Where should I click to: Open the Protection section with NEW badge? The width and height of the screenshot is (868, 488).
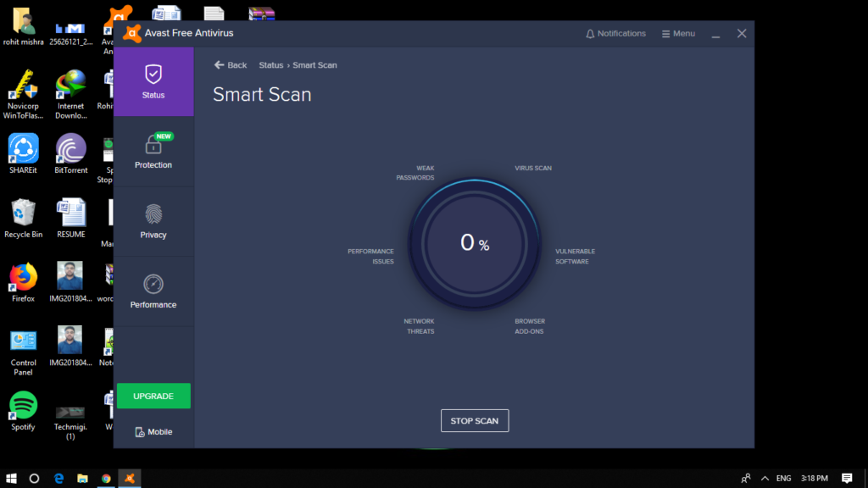click(153, 151)
